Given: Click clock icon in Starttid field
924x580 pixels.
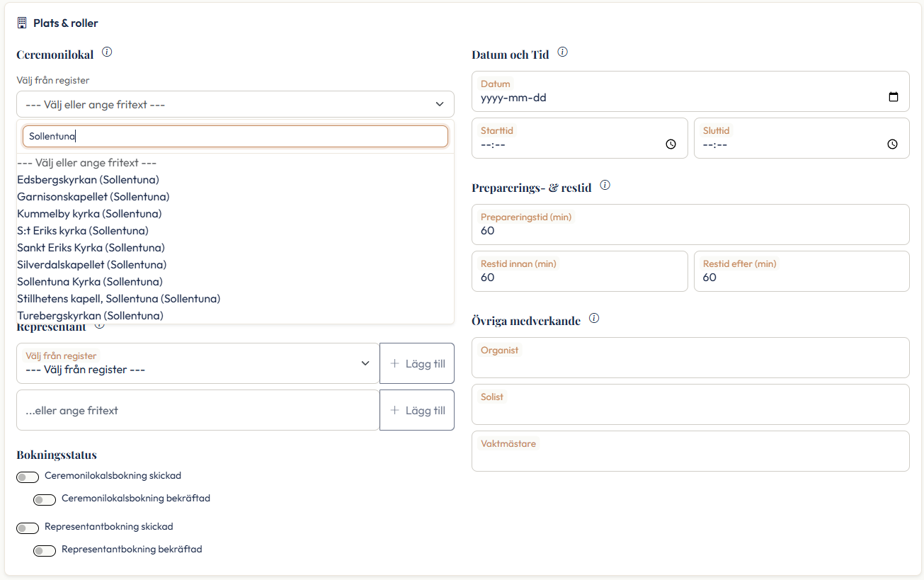Looking at the screenshot, I should [x=671, y=144].
